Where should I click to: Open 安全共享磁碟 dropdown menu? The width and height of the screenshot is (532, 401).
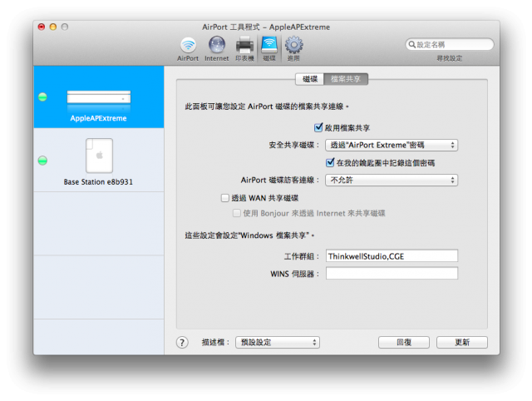pyautogui.click(x=392, y=146)
